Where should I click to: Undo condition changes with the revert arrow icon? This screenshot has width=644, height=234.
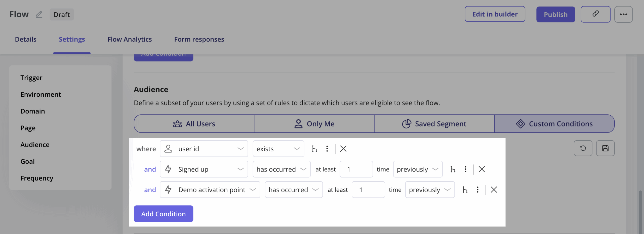click(x=583, y=148)
